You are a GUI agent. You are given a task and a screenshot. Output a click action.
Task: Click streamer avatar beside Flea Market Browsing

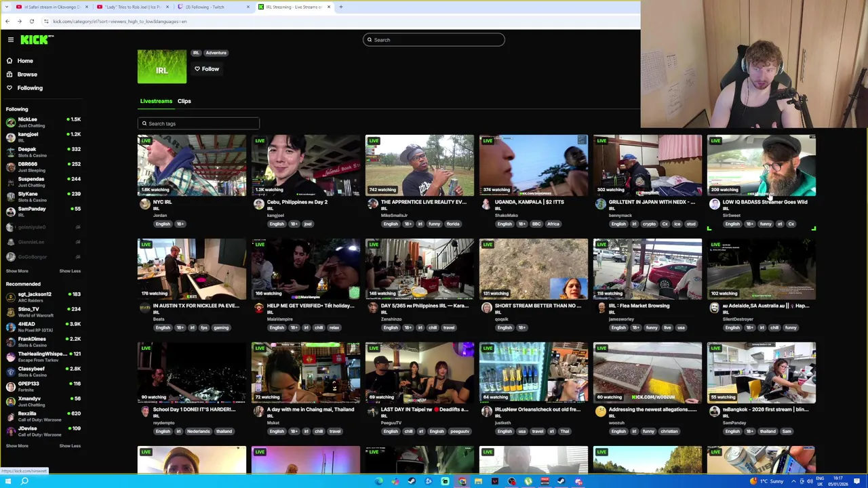[x=600, y=308]
